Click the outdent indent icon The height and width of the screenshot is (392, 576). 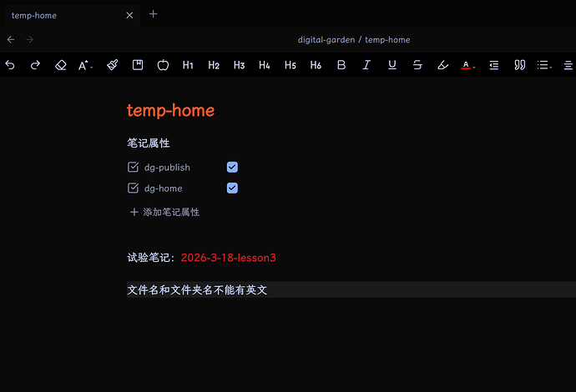point(494,65)
